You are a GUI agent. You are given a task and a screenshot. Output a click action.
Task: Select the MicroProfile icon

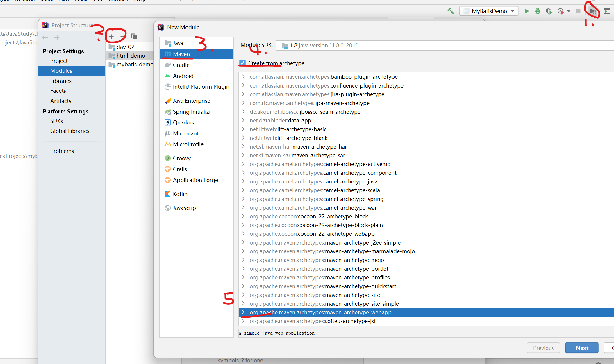(x=167, y=144)
